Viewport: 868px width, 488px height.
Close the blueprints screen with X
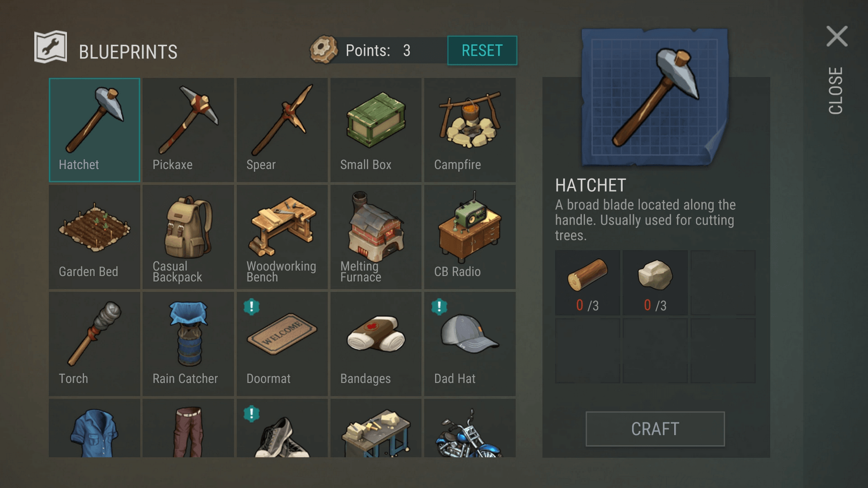tap(837, 36)
